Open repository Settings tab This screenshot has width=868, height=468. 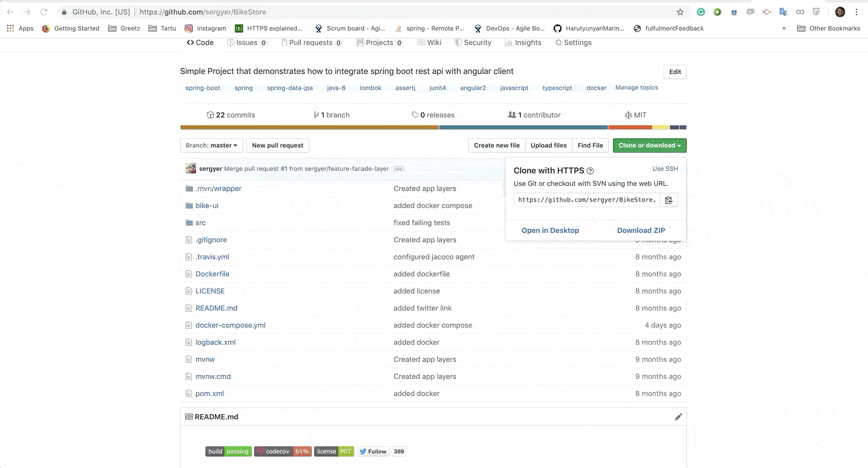coord(573,42)
